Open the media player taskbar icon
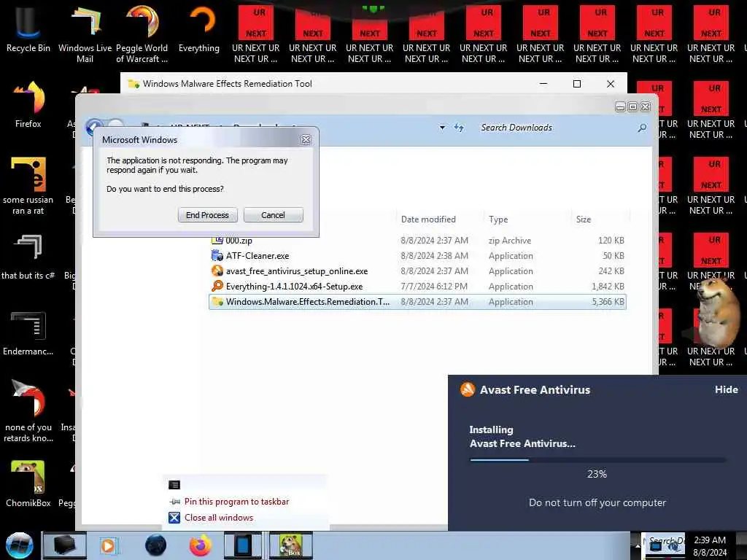The height and width of the screenshot is (560, 747). (108, 545)
